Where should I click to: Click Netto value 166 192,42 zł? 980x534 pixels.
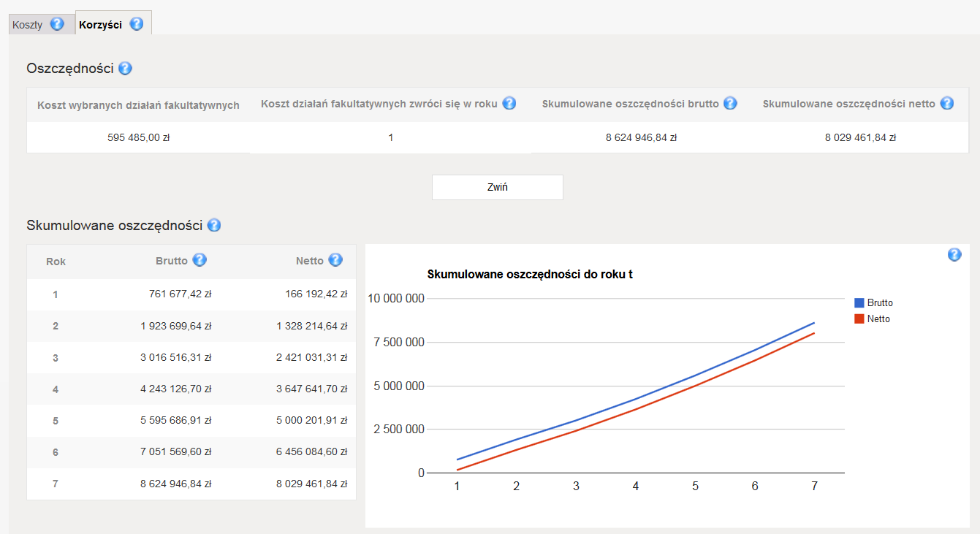click(316, 294)
